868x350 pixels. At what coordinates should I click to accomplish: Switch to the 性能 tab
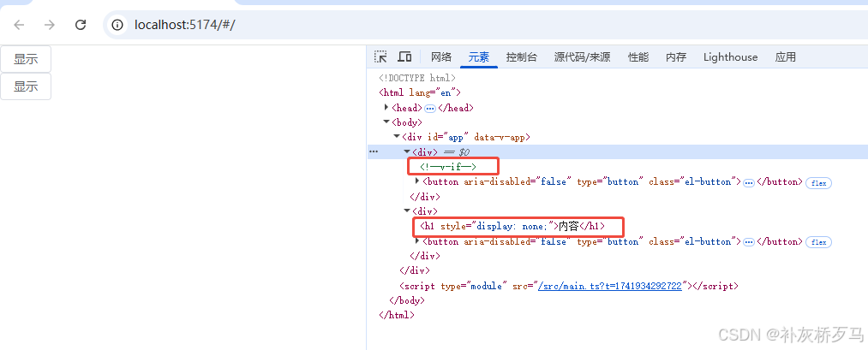pyautogui.click(x=638, y=57)
